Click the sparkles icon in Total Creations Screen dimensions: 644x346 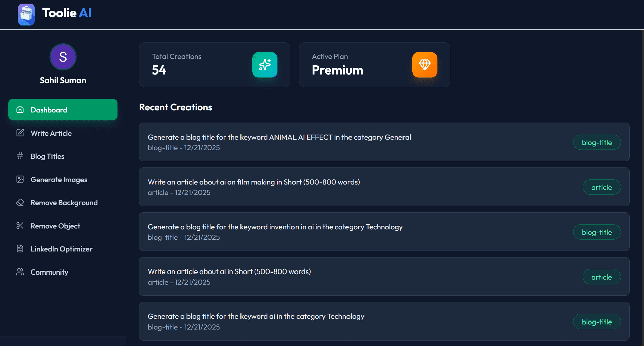265,64
